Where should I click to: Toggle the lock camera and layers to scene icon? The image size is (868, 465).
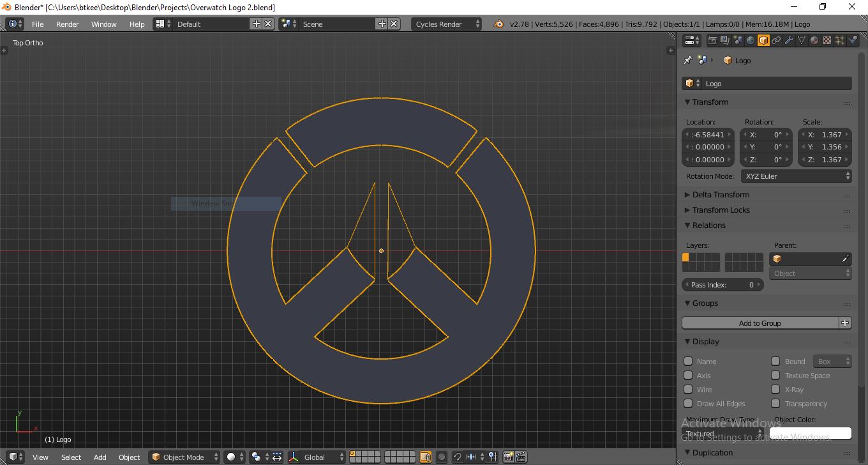point(426,457)
